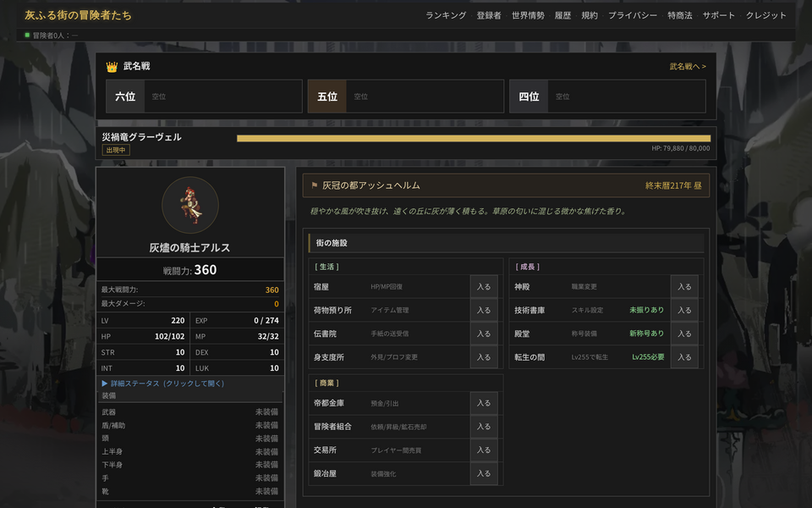Open the ランキング menu item
This screenshot has height=508, width=812.
(x=446, y=15)
